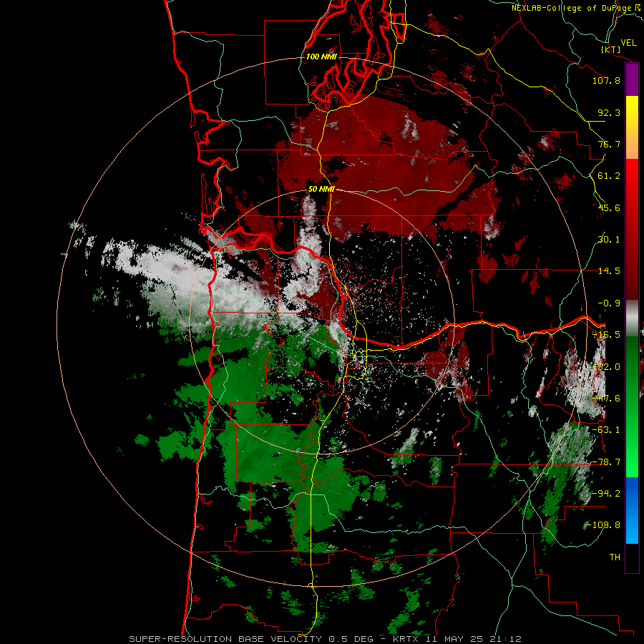Image resolution: width=644 pixels, height=644 pixels.
Task: Click the 50 NMI range ring label
Action: point(321,189)
